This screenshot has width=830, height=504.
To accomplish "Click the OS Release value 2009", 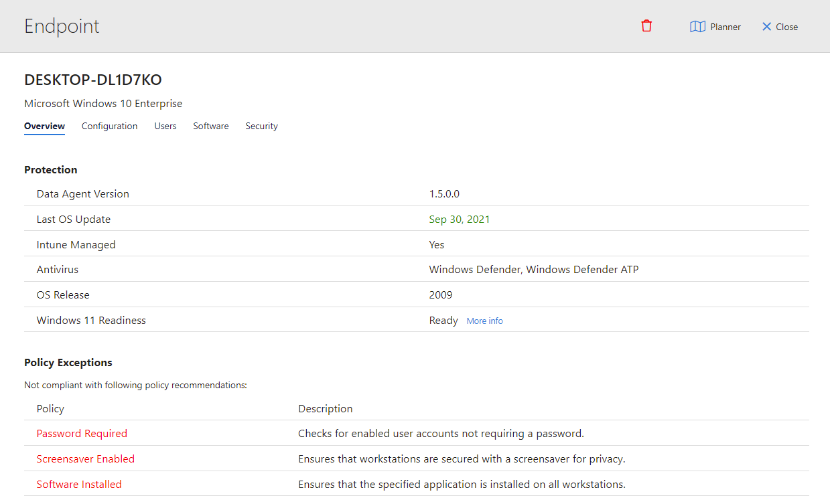I will [x=441, y=295].
